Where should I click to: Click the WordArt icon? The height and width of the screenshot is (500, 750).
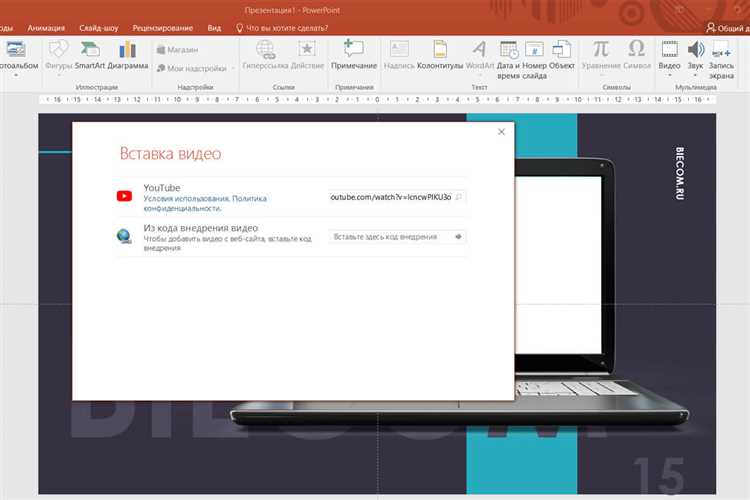click(479, 49)
